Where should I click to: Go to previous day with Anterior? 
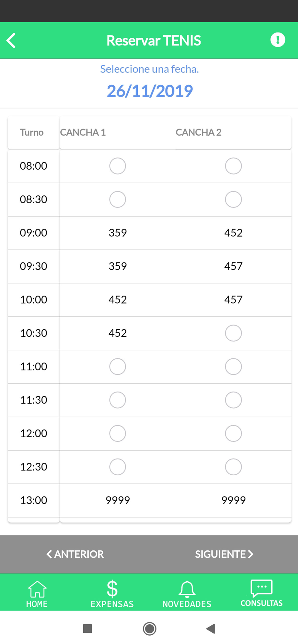click(x=75, y=554)
